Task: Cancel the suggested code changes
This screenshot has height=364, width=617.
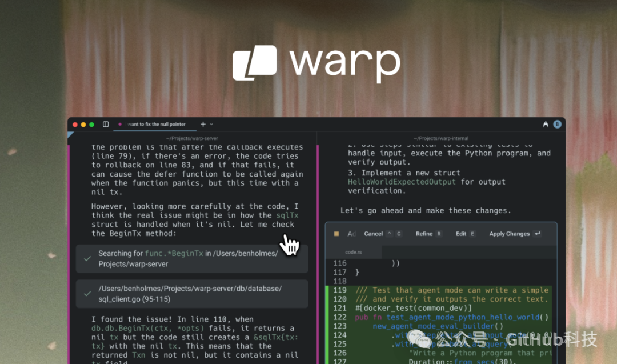Action: click(x=374, y=234)
